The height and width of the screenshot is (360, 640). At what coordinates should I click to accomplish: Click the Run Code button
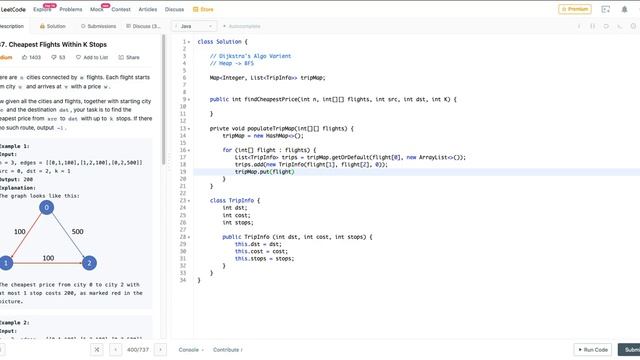click(593, 350)
